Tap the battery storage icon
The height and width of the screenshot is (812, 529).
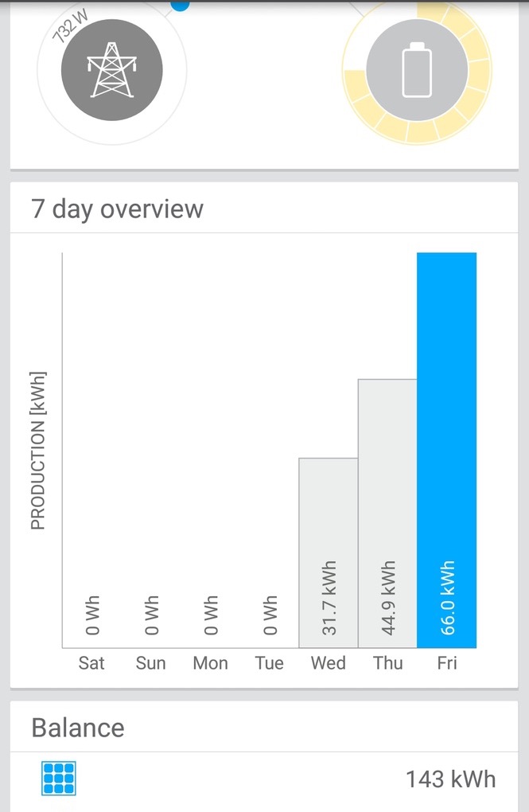[417, 70]
